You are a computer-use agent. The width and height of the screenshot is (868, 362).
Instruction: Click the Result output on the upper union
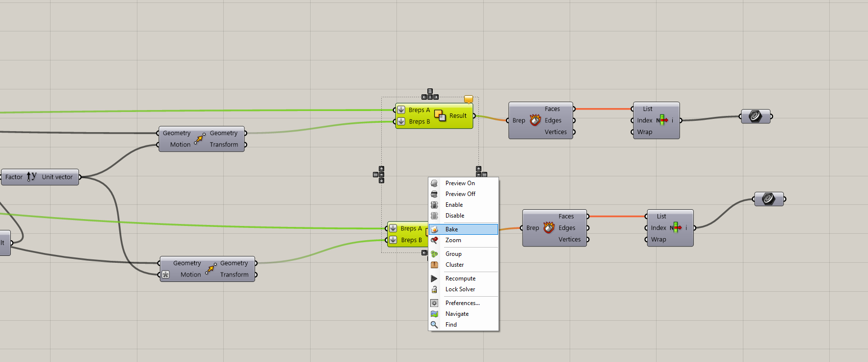point(458,116)
